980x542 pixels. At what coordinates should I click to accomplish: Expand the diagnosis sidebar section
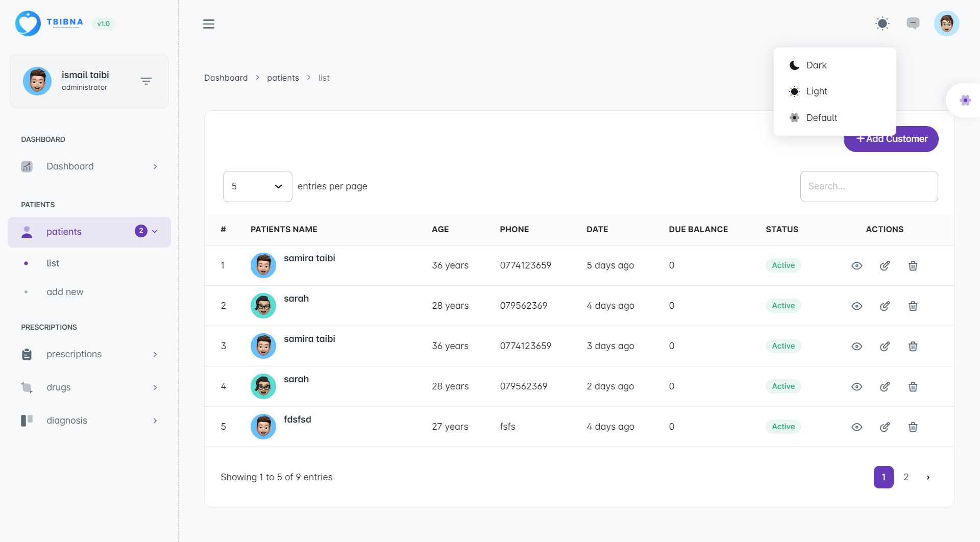point(89,421)
